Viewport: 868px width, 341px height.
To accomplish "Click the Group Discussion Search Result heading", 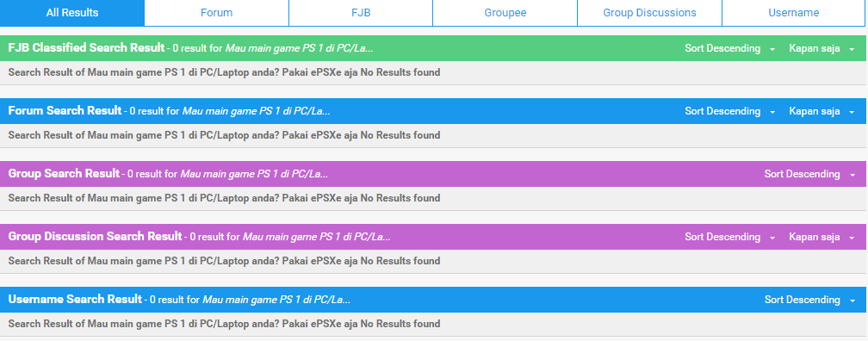I will point(95,236).
